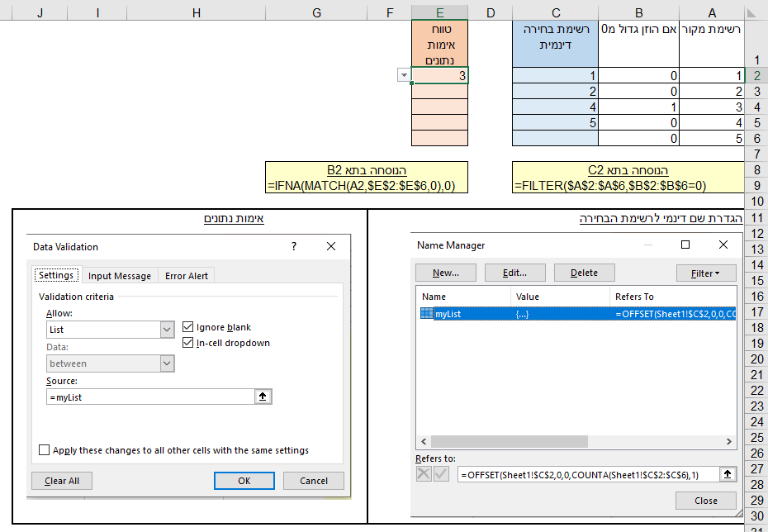Click cell C4 containing 4

pyautogui.click(x=556, y=107)
